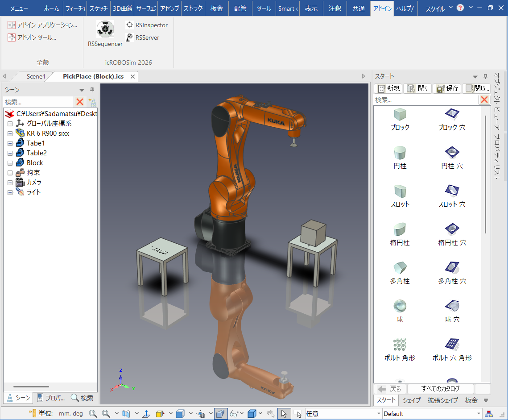Close the PickPlace (Block).ics tab

coord(132,76)
